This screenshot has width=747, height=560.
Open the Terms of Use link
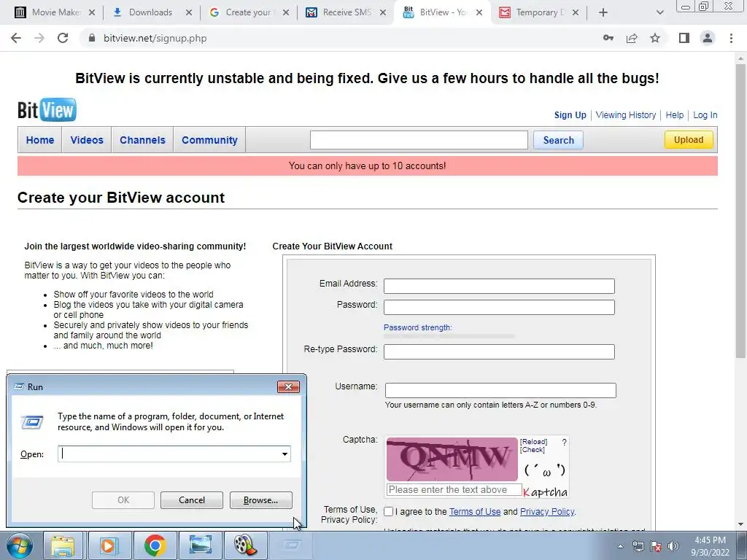pyautogui.click(x=474, y=511)
